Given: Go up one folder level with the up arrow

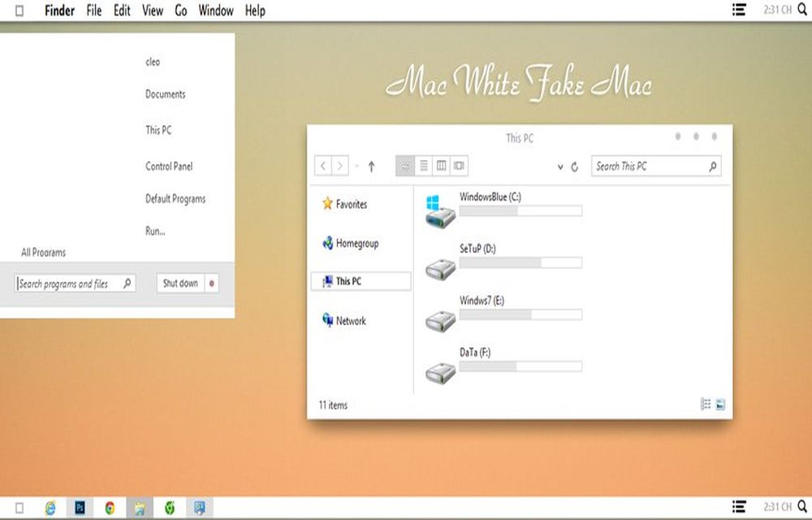Looking at the screenshot, I should click(371, 167).
